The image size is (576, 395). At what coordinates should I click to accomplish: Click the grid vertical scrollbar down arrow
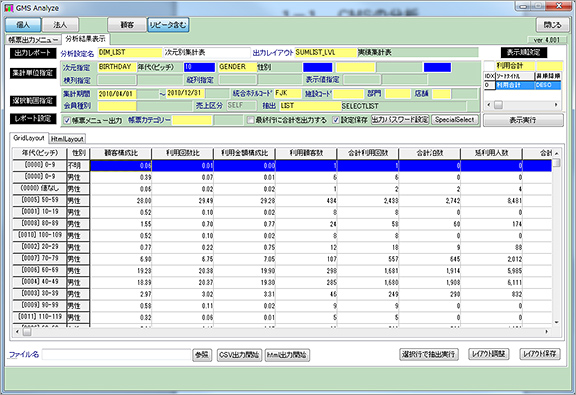click(x=557, y=323)
